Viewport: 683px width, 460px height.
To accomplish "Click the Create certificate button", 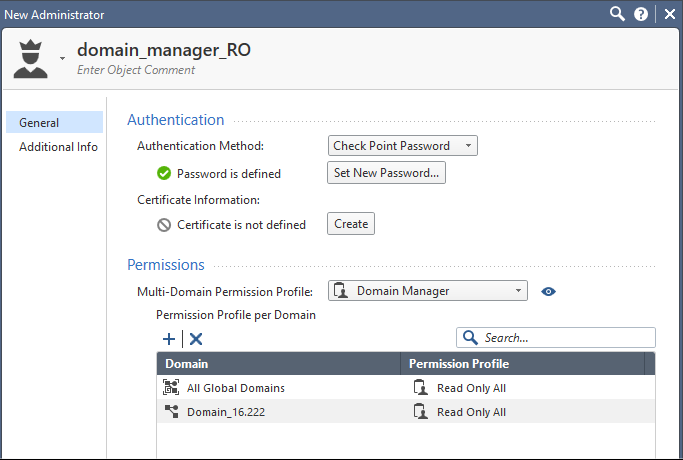I will [351, 224].
